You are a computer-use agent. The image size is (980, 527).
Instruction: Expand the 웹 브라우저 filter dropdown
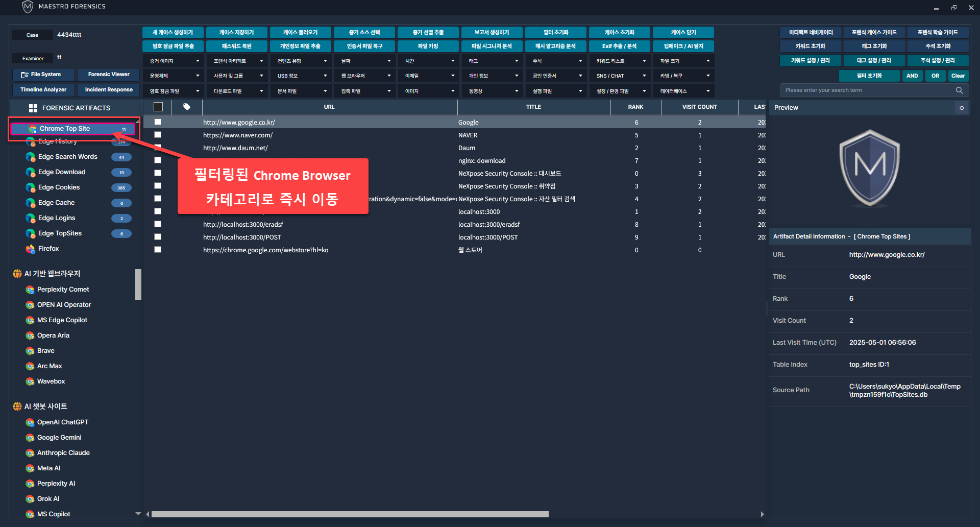tap(365, 76)
